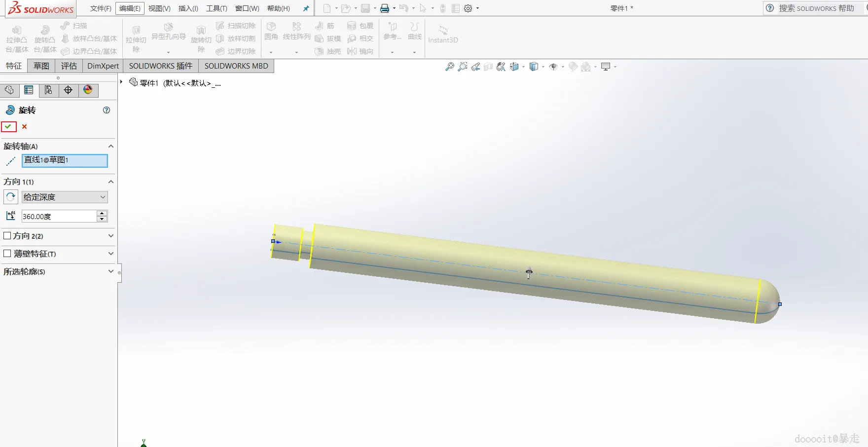The width and height of the screenshot is (868, 447).
Task: Click the Hide/Show Items eye icon
Action: click(553, 67)
